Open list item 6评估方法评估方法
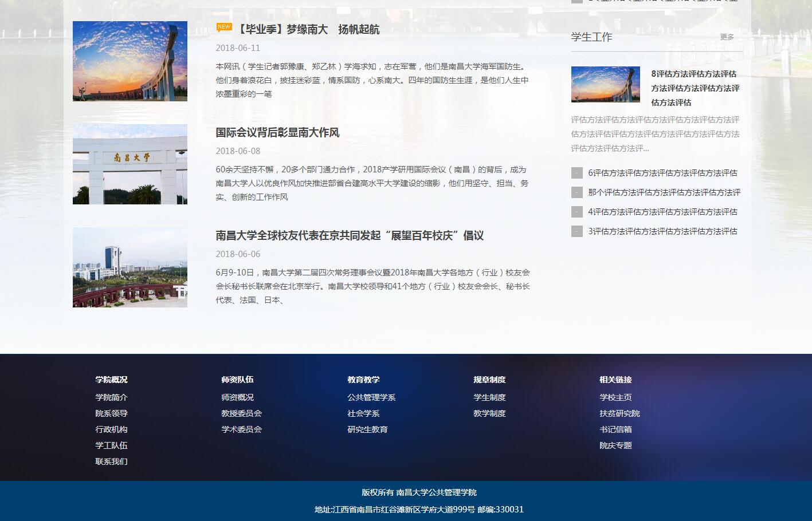This screenshot has width=812, height=521. [x=662, y=173]
